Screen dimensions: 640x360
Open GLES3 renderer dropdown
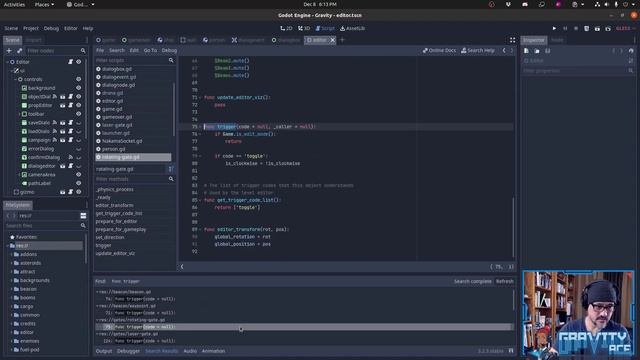(x=625, y=29)
